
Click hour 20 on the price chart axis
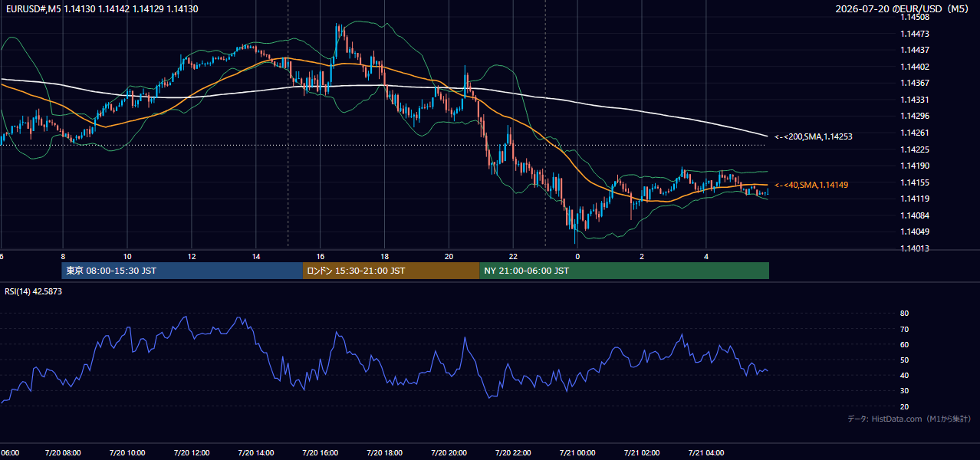coord(449,257)
